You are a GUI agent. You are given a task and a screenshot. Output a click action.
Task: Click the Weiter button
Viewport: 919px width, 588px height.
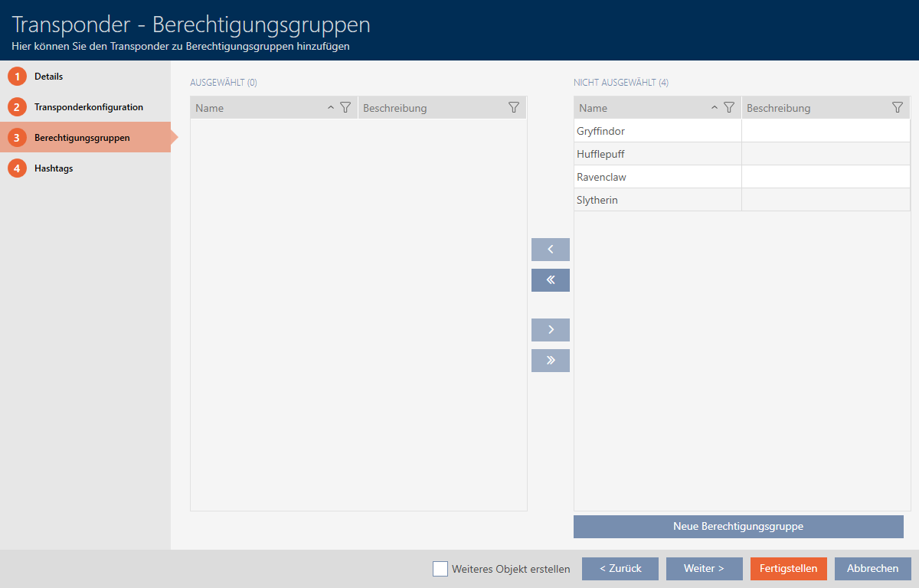coord(704,569)
